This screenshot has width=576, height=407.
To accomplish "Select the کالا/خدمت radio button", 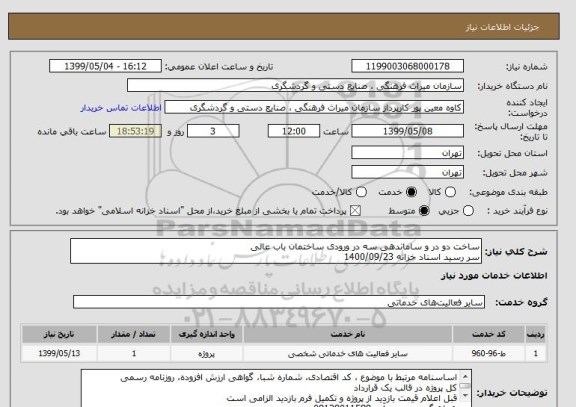I will [361, 192].
